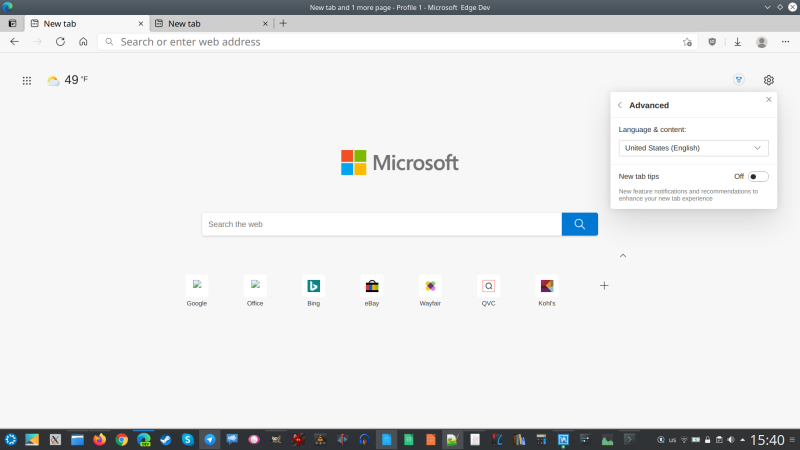800x450 pixels.
Task: Switch to the second New tab
Action: click(211, 23)
